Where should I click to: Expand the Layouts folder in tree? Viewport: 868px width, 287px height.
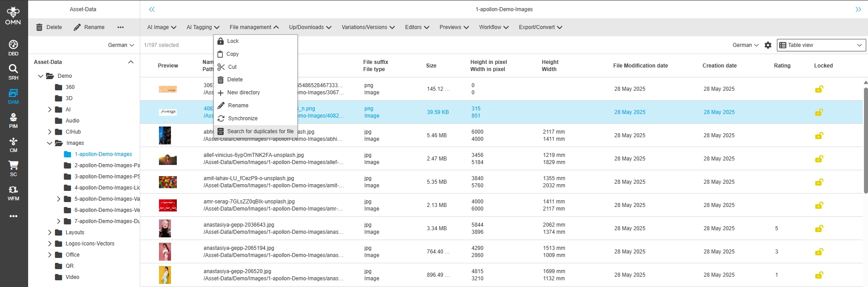coord(50,232)
